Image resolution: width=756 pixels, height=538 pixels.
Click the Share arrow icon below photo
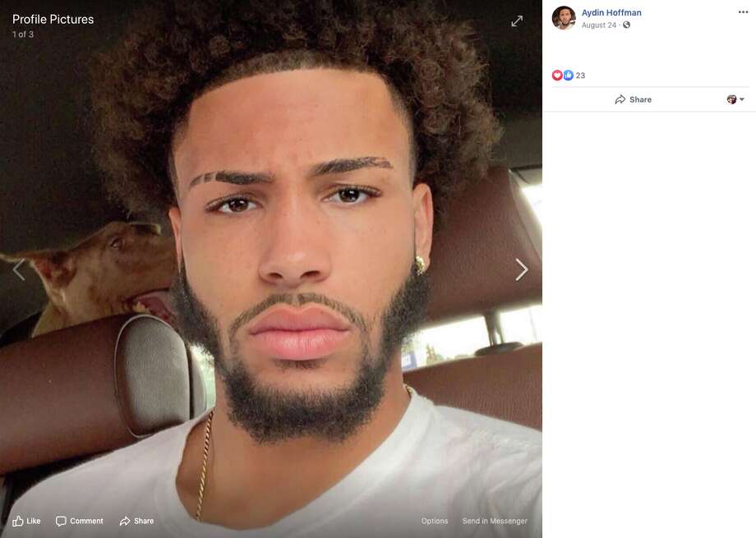125,521
